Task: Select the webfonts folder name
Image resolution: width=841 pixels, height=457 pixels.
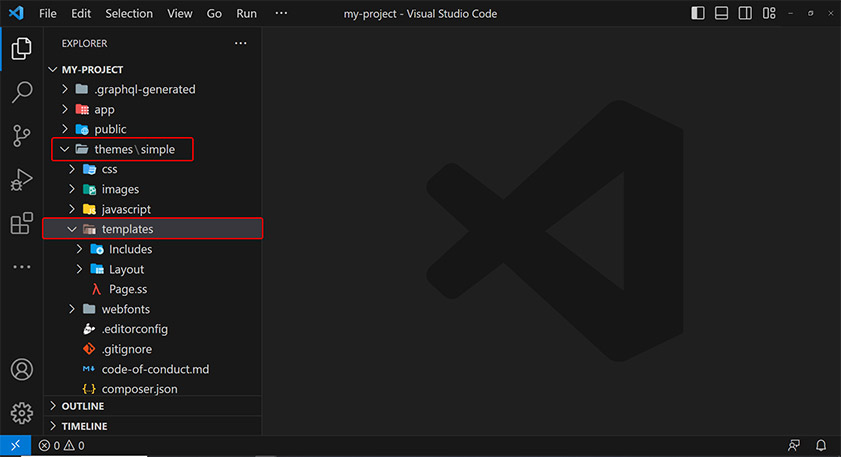Action: coord(126,309)
